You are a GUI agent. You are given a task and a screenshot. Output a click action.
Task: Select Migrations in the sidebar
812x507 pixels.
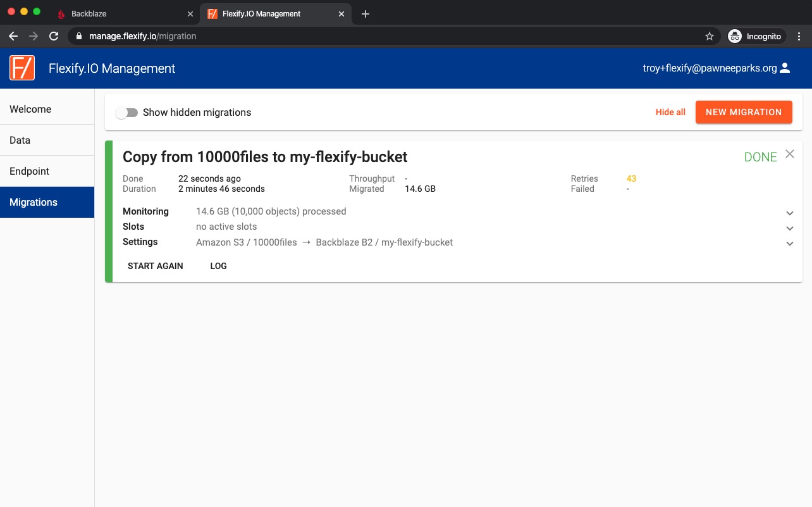[x=47, y=202]
